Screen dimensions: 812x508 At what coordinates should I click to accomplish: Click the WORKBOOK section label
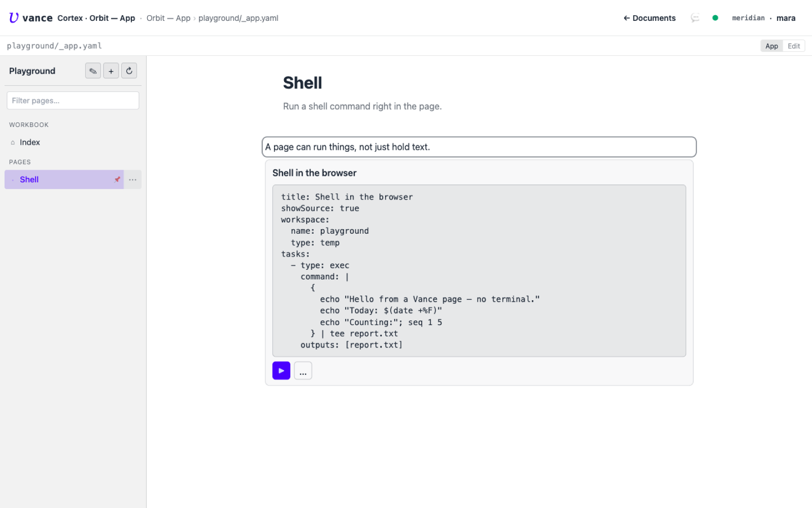tap(29, 124)
